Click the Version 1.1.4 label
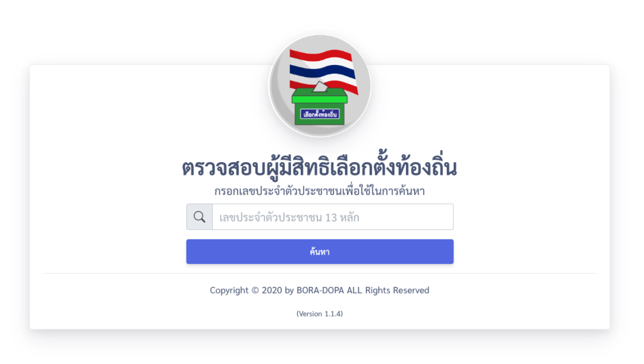This screenshot has height=364, width=644. 319,314
